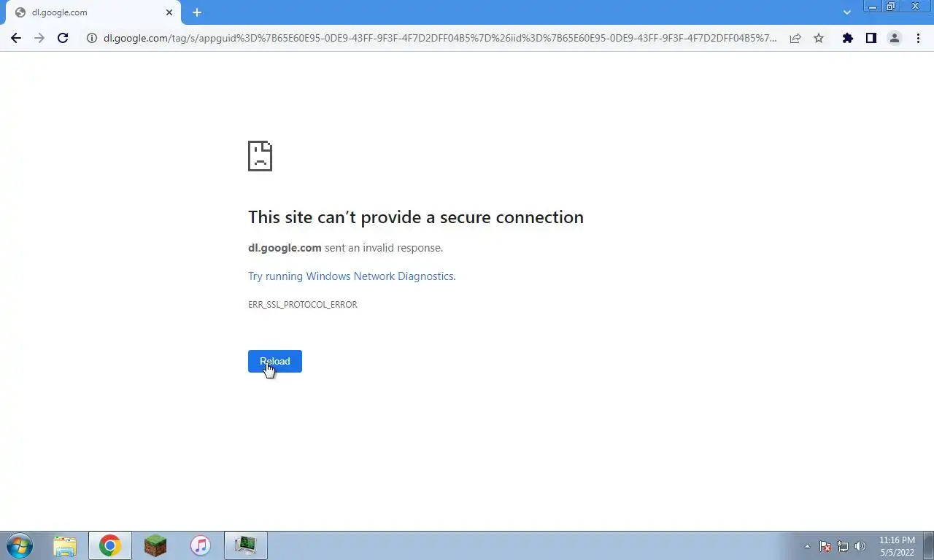Open the Extensions puzzle icon
Image resolution: width=934 pixels, height=560 pixels.
847,38
